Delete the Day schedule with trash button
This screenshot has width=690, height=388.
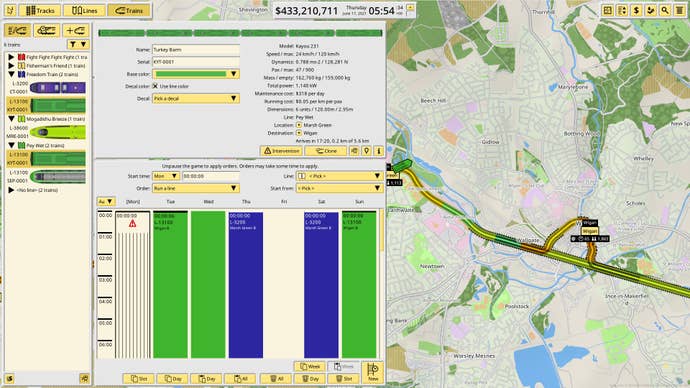[310, 379]
